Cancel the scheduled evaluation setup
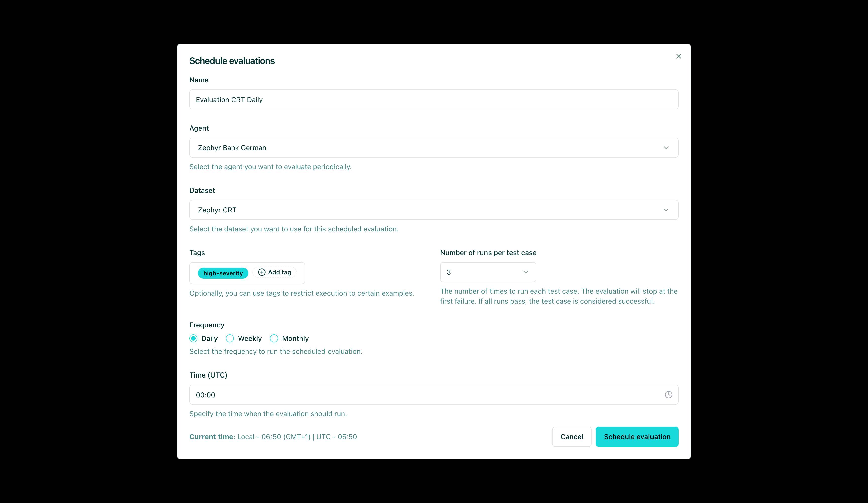 pos(571,436)
